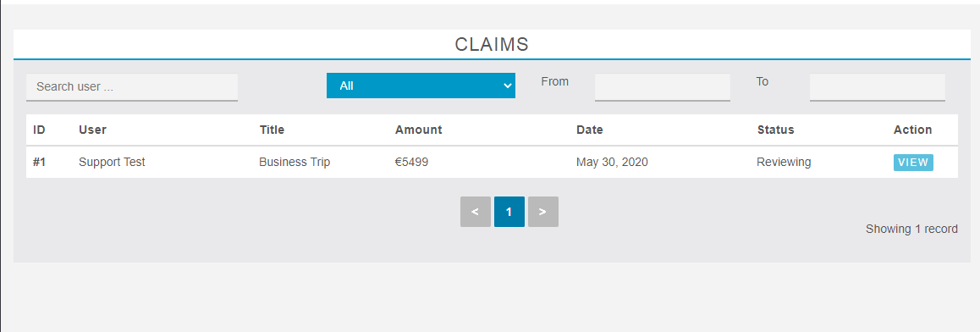Sort table by the Title column header

[x=272, y=130]
